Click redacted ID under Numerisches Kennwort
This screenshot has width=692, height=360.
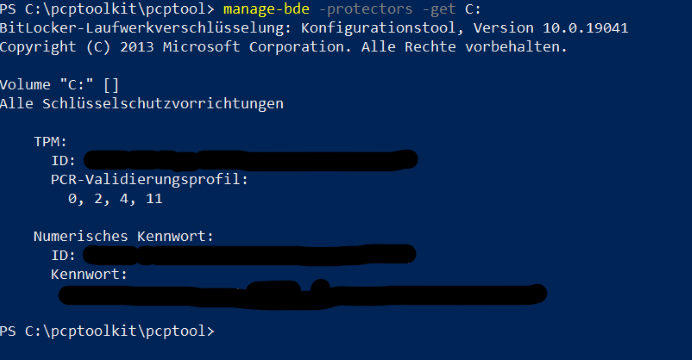tap(249, 255)
